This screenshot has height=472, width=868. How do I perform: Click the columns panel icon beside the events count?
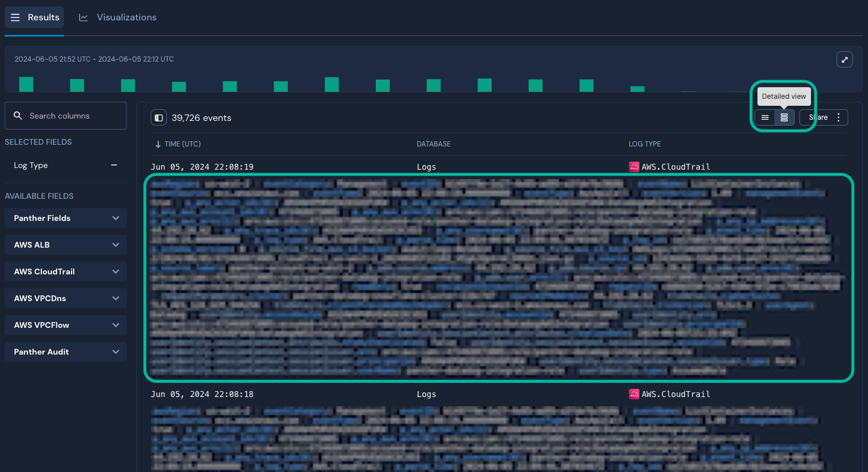tap(158, 117)
